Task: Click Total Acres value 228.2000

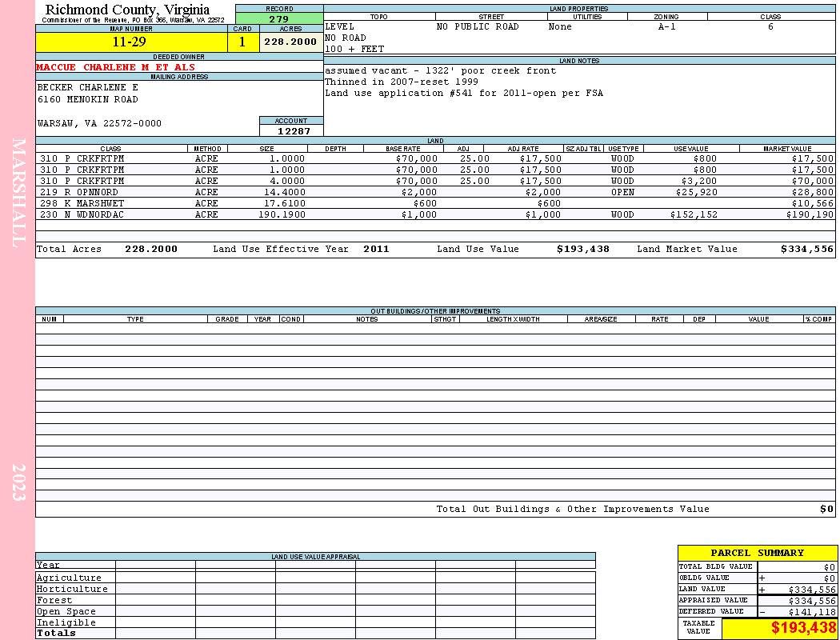Action: (x=151, y=249)
